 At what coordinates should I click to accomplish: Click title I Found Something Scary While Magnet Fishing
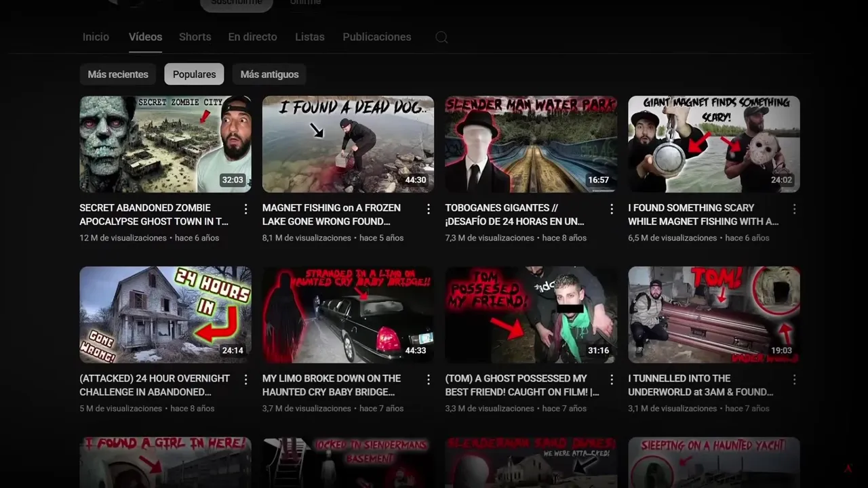coord(703,214)
